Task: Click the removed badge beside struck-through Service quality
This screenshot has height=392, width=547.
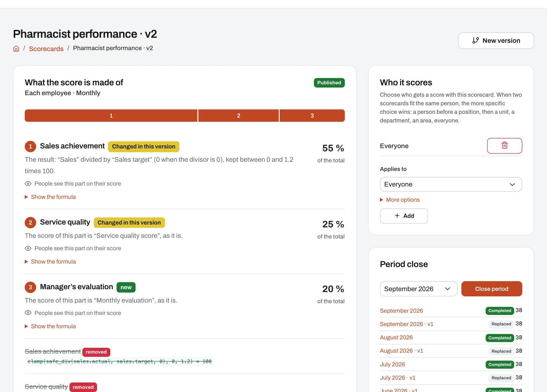Action: pos(83,387)
